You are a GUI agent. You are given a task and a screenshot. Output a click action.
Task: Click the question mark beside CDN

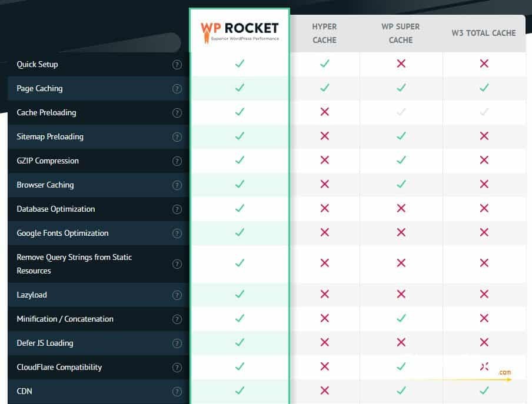click(177, 392)
